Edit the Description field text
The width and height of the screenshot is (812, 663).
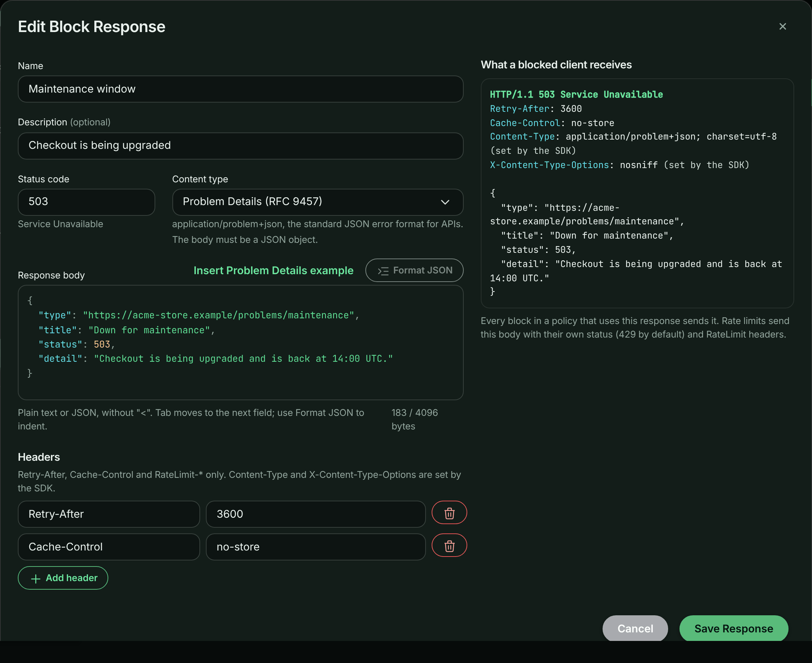(x=241, y=146)
